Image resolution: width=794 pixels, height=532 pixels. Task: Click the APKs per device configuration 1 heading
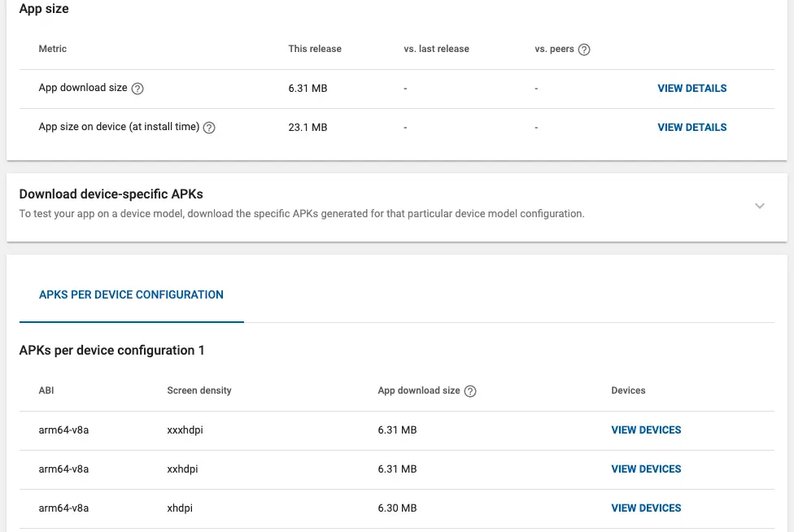pyautogui.click(x=112, y=351)
